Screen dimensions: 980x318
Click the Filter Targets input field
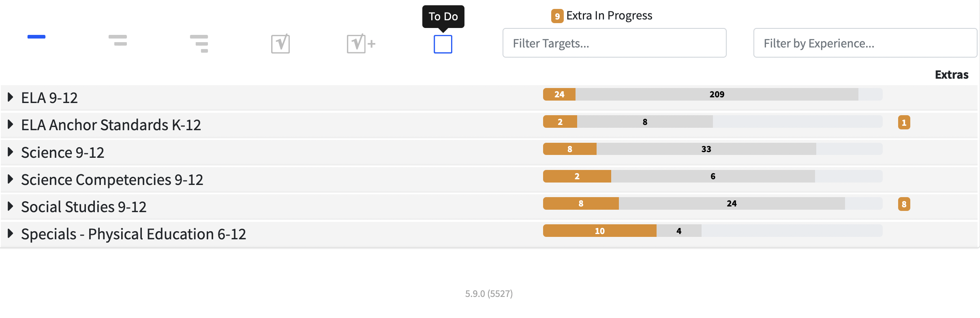click(x=614, y=43)
